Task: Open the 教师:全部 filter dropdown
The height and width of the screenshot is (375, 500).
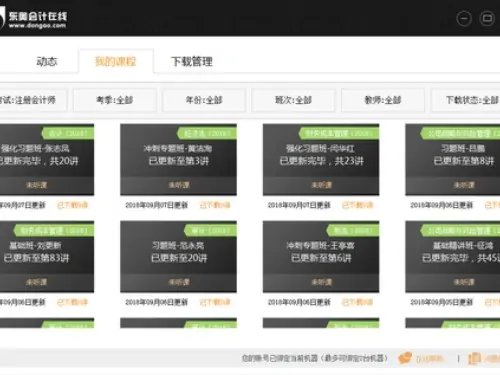Action: coord(383,100)
